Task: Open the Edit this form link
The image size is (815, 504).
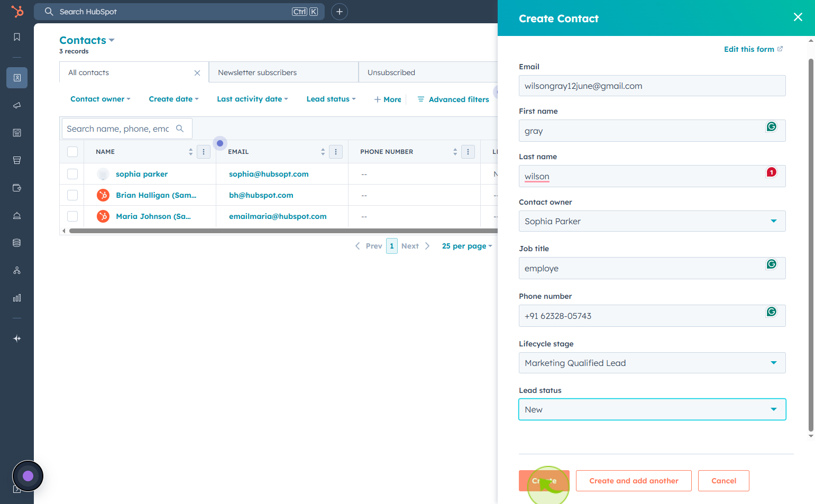Action: coord(753,49)
